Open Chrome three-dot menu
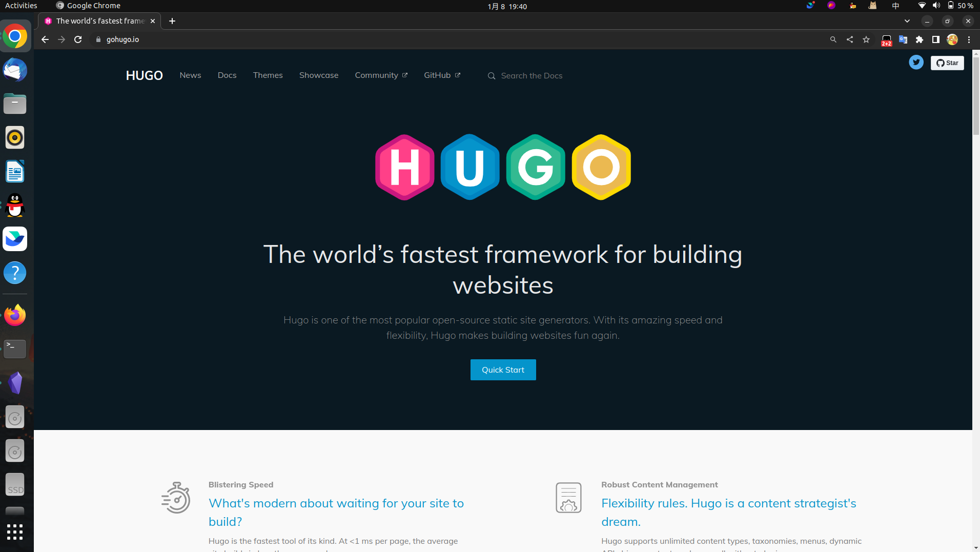 (969, 39)
